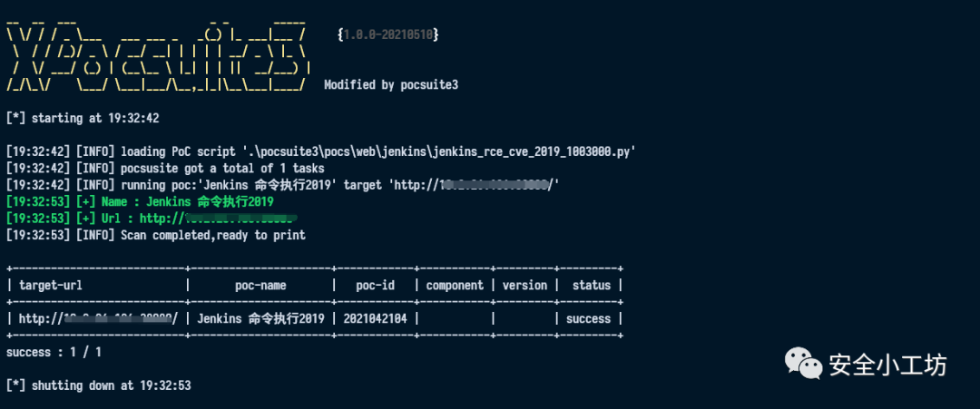
Task: Click the green blurred Url result link
Action: point(220,219)
